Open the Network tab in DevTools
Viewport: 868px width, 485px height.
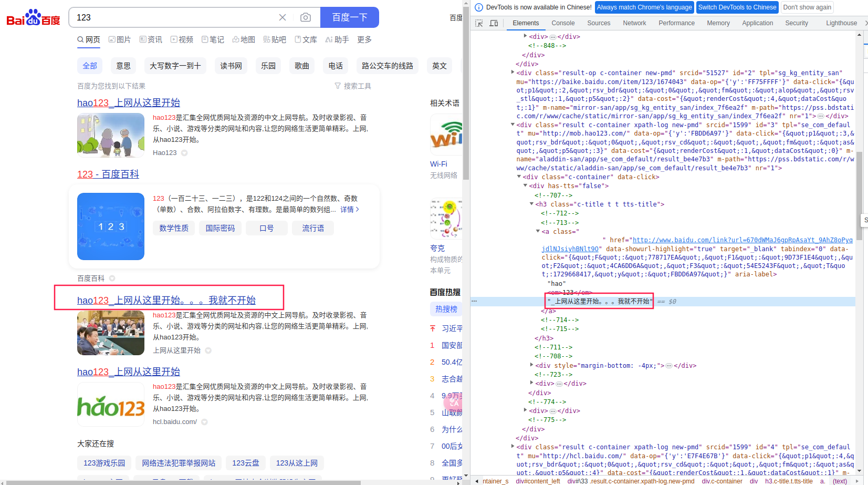[634, 23]
